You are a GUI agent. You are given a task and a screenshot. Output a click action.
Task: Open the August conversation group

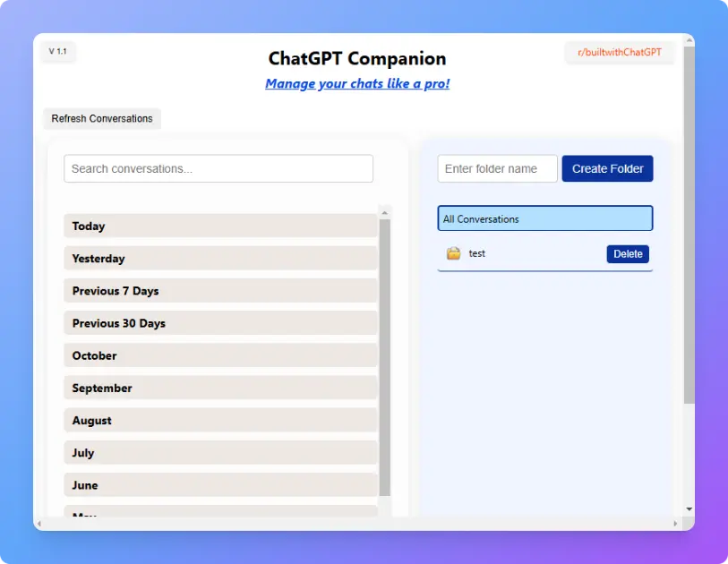tap(220, 421)
